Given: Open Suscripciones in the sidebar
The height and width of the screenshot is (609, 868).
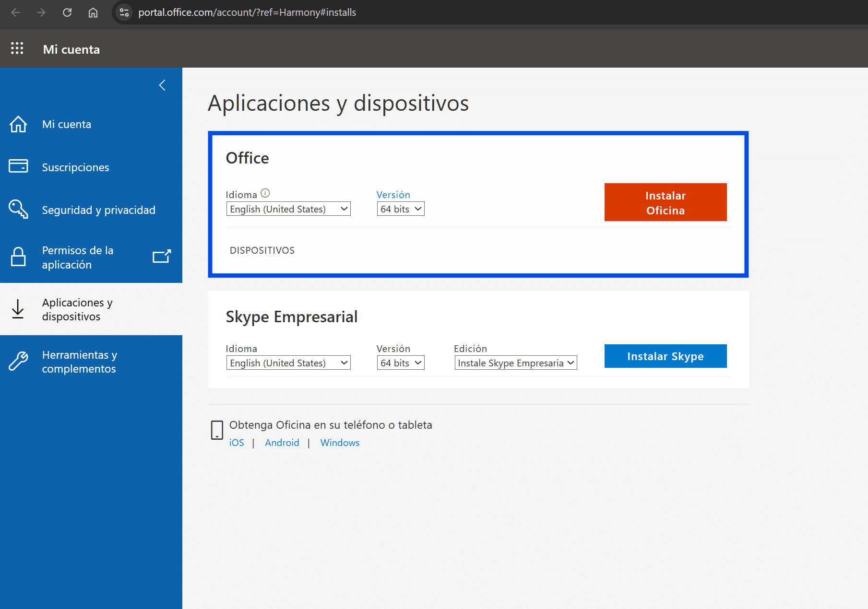Looking at the screenshot, I should [x=91, y=167].
